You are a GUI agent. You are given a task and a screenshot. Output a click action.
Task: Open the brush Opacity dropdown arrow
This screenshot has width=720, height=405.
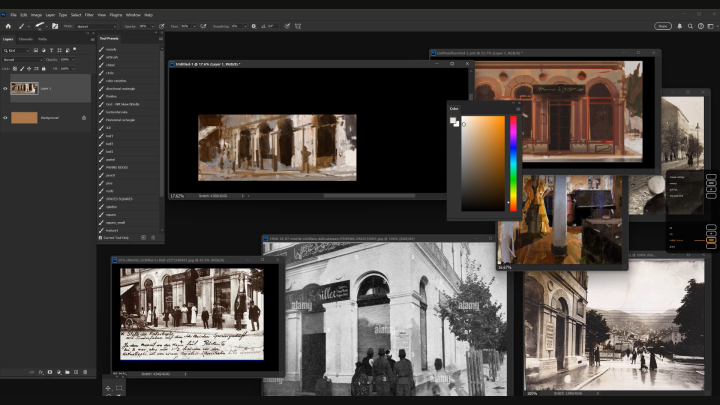point(152,26)
